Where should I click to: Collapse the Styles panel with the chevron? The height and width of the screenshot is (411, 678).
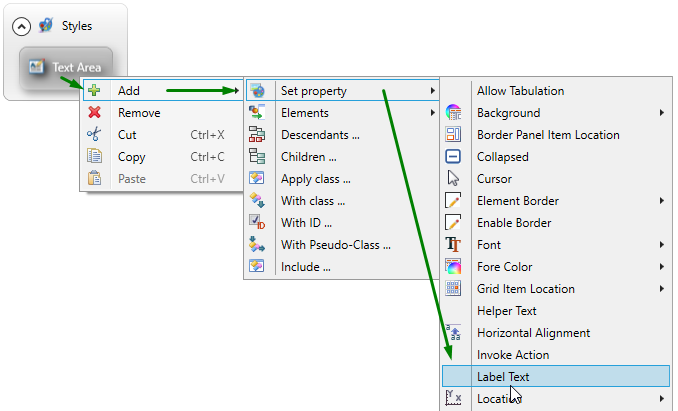tap(21, 26)
